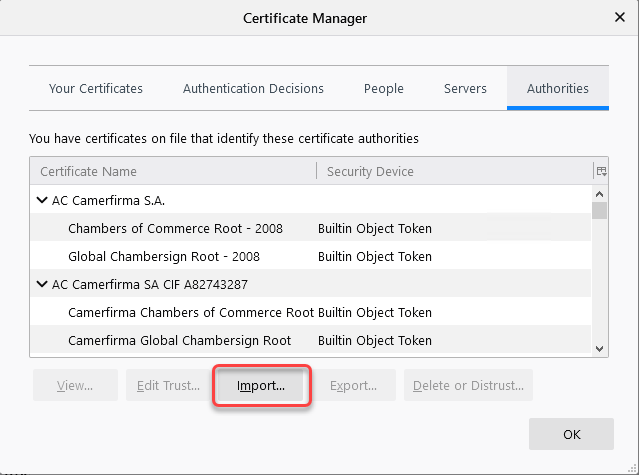This screenshot has width=639, height=475.
Task: Select Global Chambersign Root - 2008 certificate
Action: click(163, 256)
